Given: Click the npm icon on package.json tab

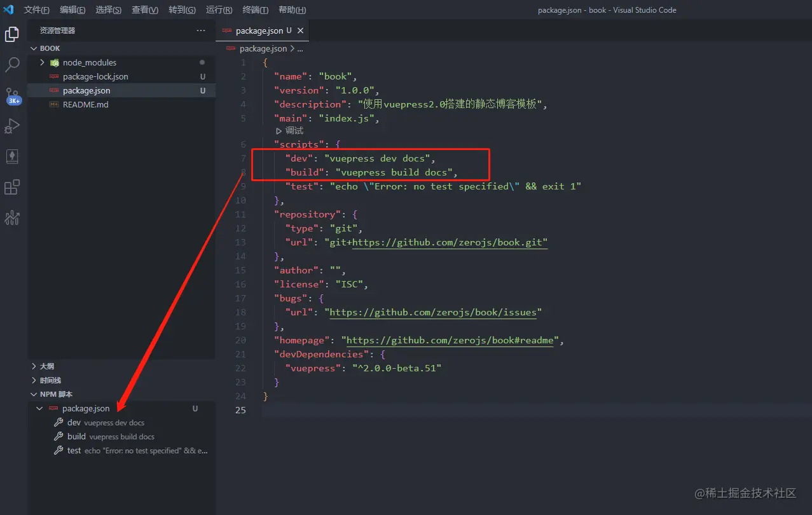Looking at the screenshot, I should click(x=227, y=31).
